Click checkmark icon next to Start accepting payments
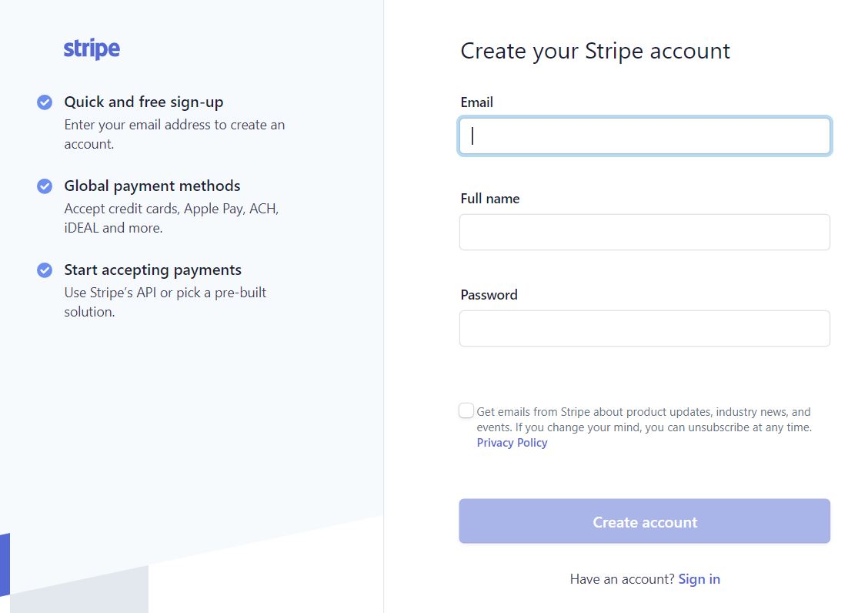This screenshot has height=613, width=868. pyautogui.click(x=45, y=270)
